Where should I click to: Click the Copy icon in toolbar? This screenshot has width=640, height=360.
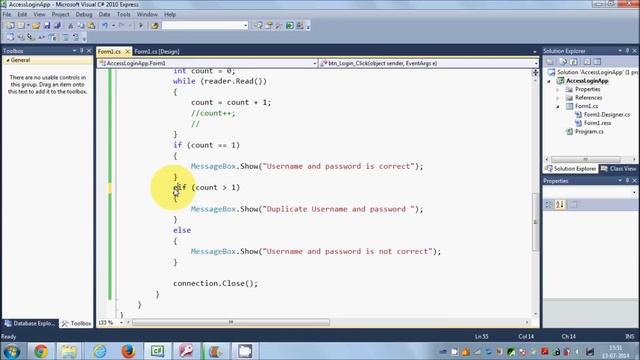click(x=81, y=26)
